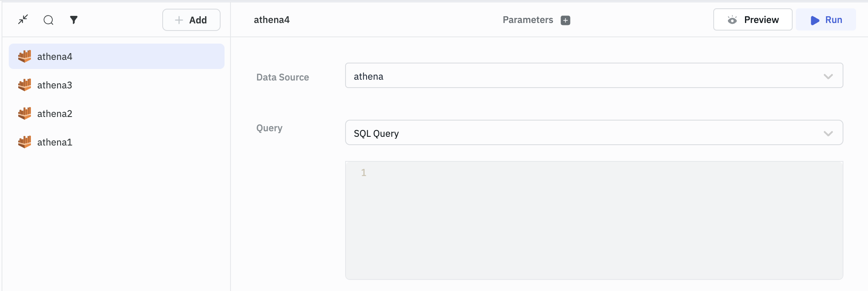The height and width of the screenshot is (291, 868).
Task: Click the collapse panel arrows icon
Action: pos(23,19)
